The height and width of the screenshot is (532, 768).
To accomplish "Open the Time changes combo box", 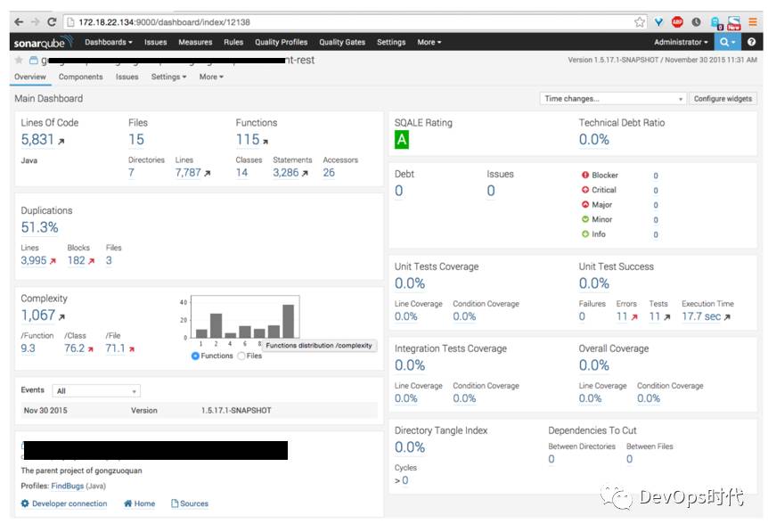I will coord(613,98).
